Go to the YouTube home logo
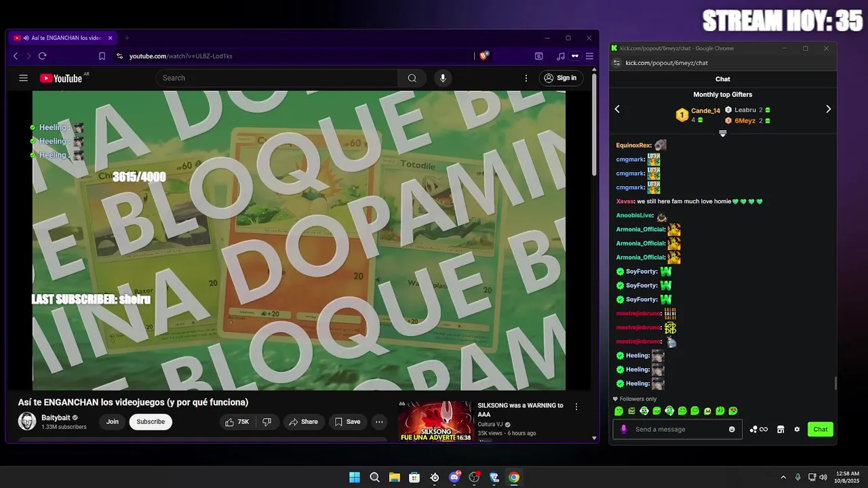The image size is (868, 488). click(x=61, y=78)
